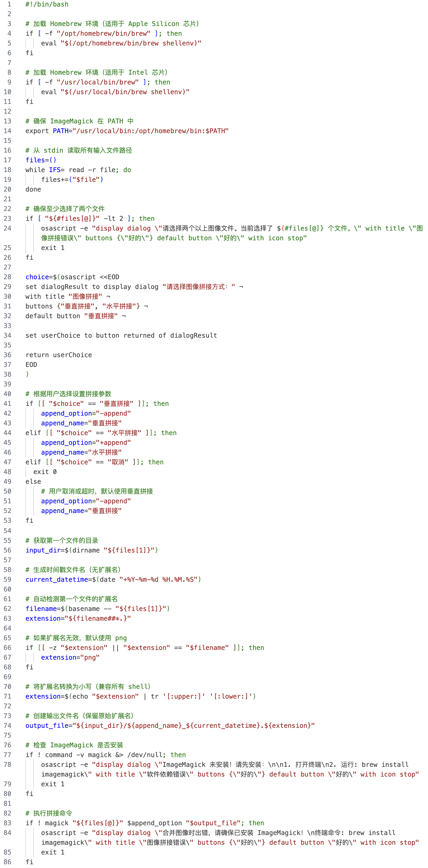Screen dimensions: 428x868
Task: Click line number 83 in the gutter
Action: tap(7, 823)
